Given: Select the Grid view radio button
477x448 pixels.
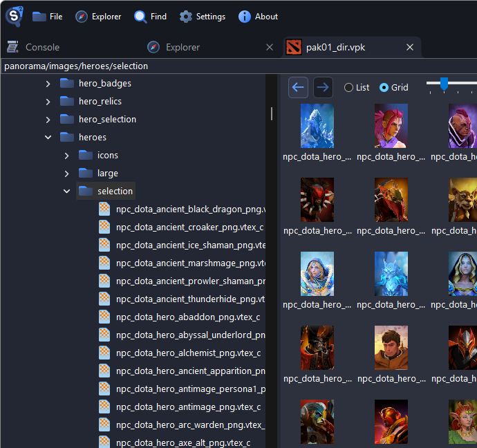Looking at the screenshot, I should point(384,88).
